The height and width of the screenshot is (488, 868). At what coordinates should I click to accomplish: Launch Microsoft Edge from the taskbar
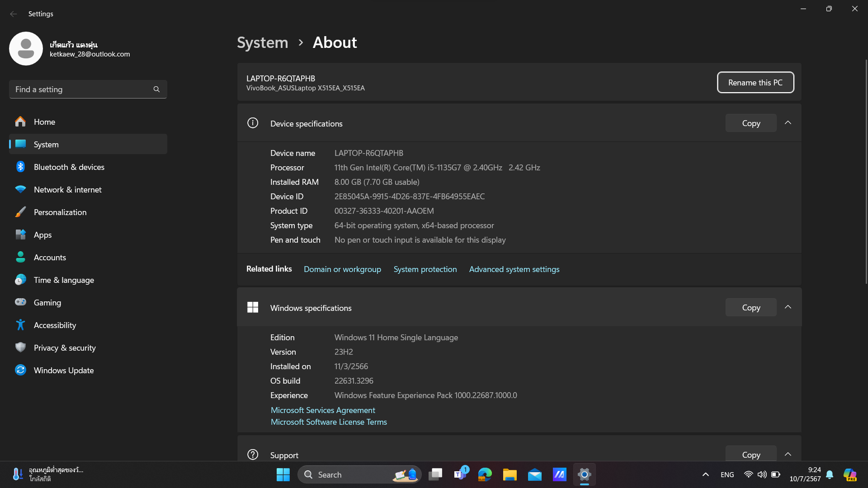(485, 474)
